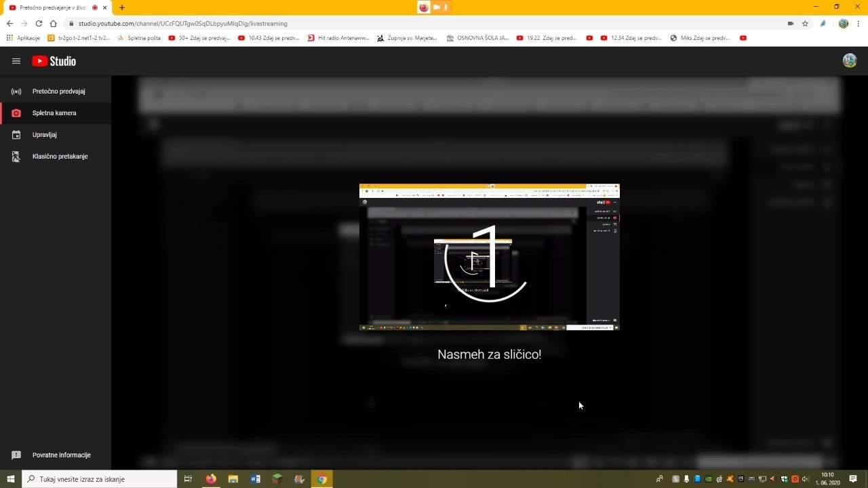Open Chrome three-dot menu
This screenshot has width=868, height=488.
pyautogui.click(x=858, y=24)
